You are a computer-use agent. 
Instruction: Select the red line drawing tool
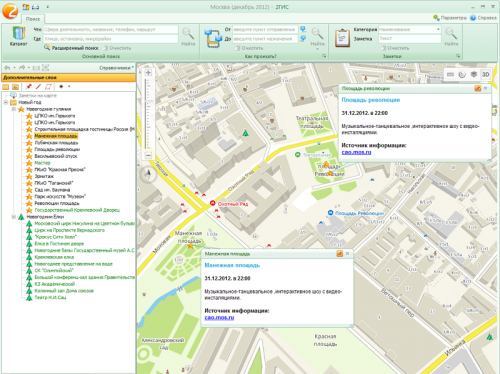pos(38,87)
